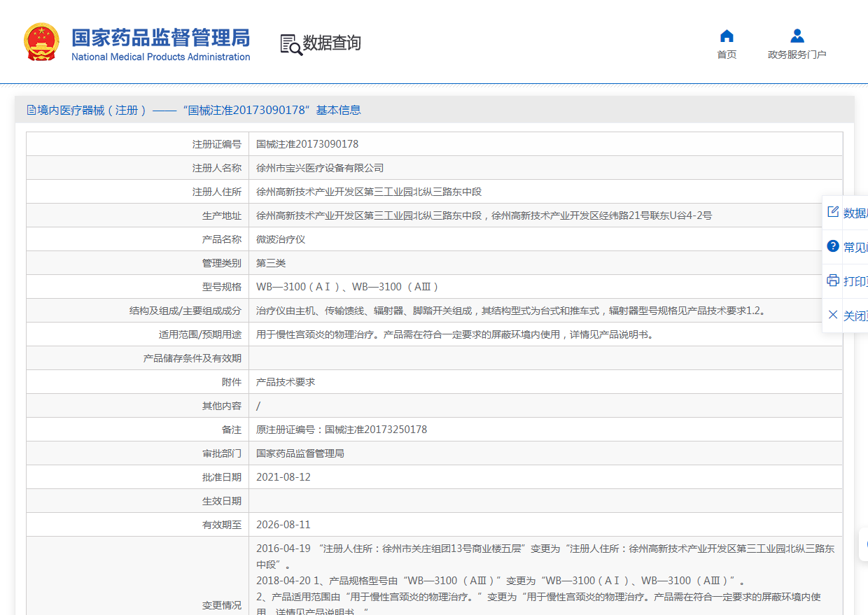Click 产品技术要求 attachment value

coord(286,382)
